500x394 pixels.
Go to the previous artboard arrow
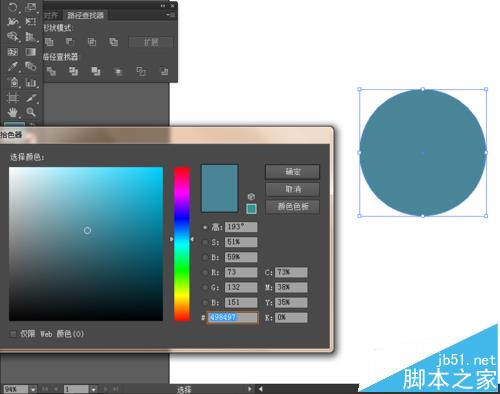click(56, 389)
